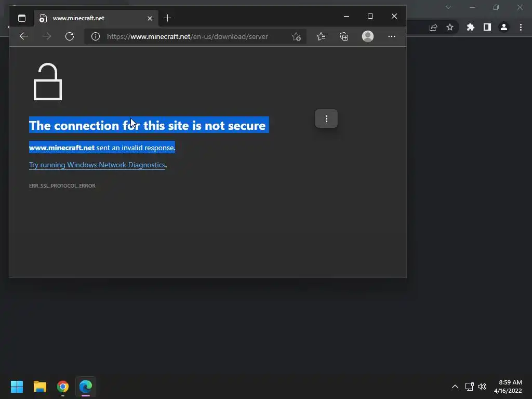Maximize the Edge window
Image resolution: width=532 pixels, height=399 pixels.
tap(370, 16)
